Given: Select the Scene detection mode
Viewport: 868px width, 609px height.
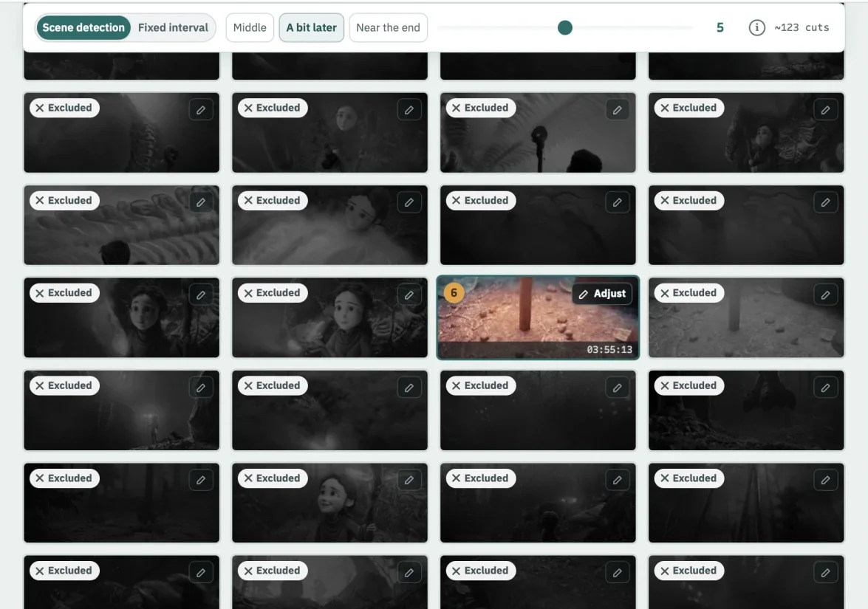Looking at the screenshot, I should (83, 27).
